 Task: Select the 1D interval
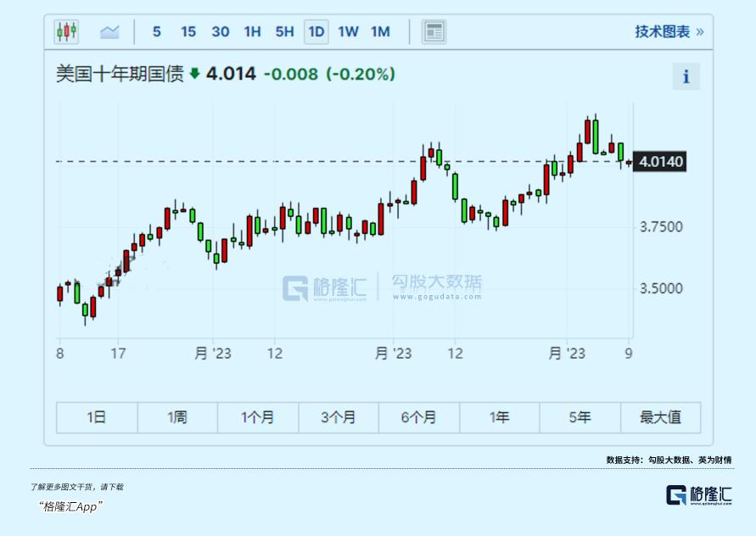pyautogui.click(x=316, y=32)
